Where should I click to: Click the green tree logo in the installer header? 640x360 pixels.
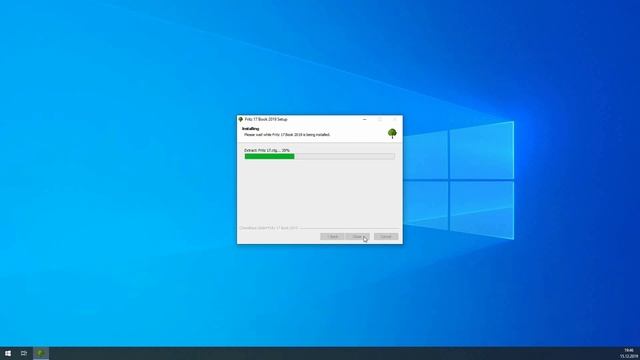pyautogui.click(x=392, y=133)
